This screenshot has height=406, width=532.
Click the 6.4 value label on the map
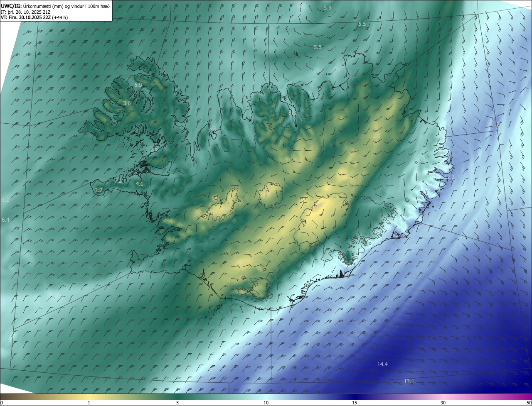pos(5,220)
